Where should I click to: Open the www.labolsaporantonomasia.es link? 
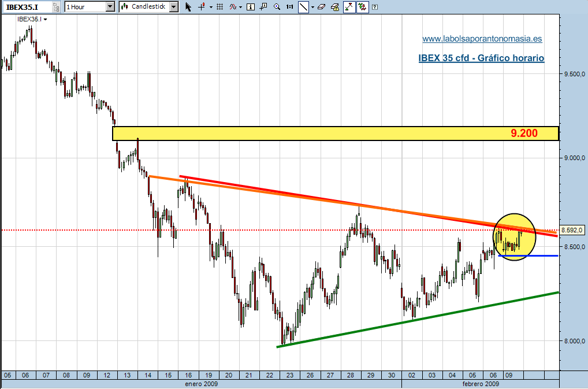pos(482,39)
